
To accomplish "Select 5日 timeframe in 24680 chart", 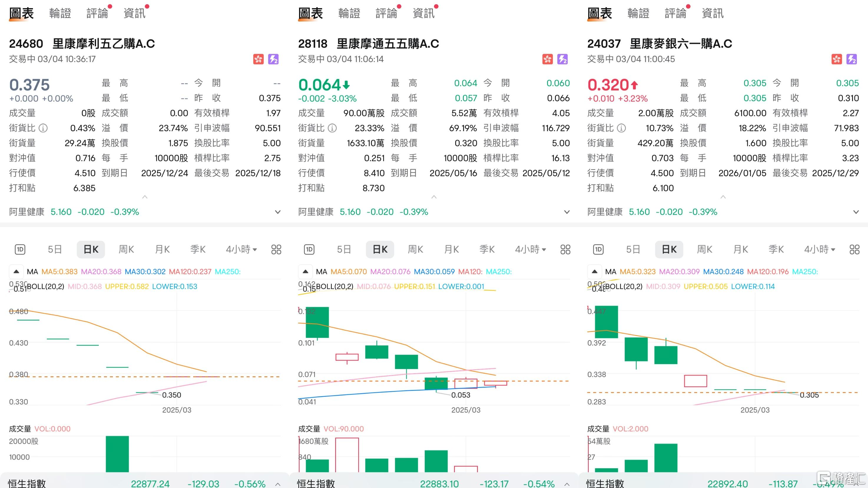I will click(x=54, y=250).
